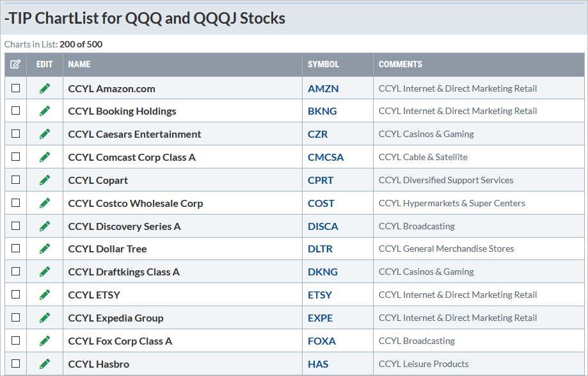The width and height of the screenshot is (588, 376).
Task: Click the EXPE symbol link
Action: pyautogui.click(x=321, y=318)
